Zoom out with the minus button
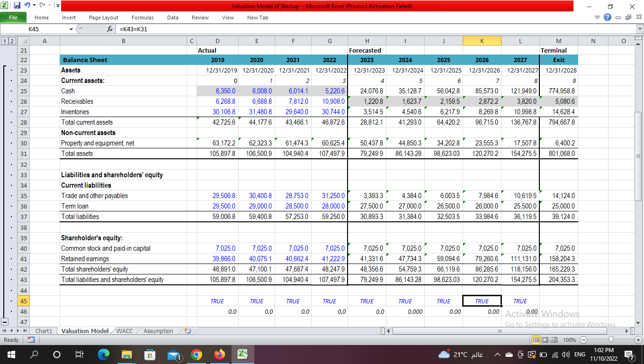 coord(583,340)
